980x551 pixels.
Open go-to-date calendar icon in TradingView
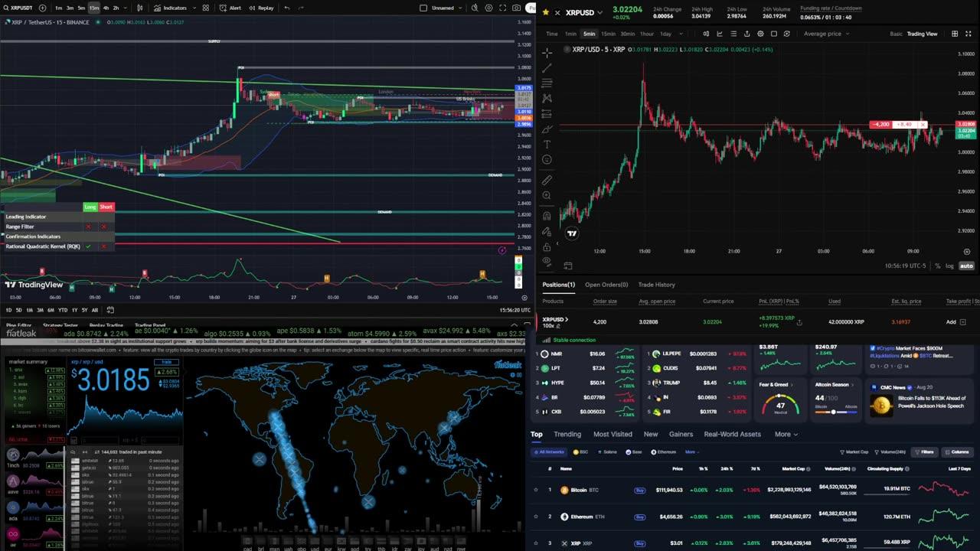[x=110, y=310]
